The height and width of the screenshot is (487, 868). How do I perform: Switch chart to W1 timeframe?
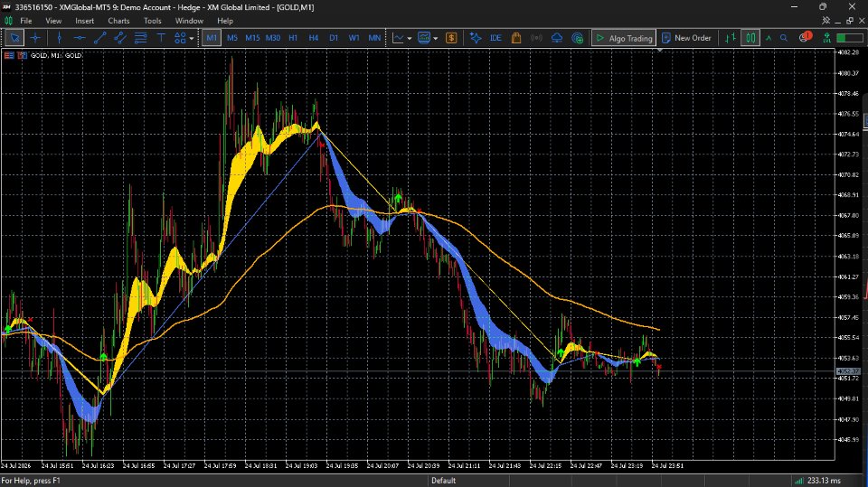354,38
